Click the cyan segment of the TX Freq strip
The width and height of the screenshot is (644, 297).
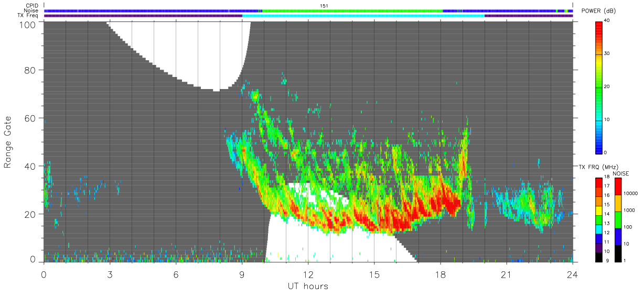coord(363,16)
